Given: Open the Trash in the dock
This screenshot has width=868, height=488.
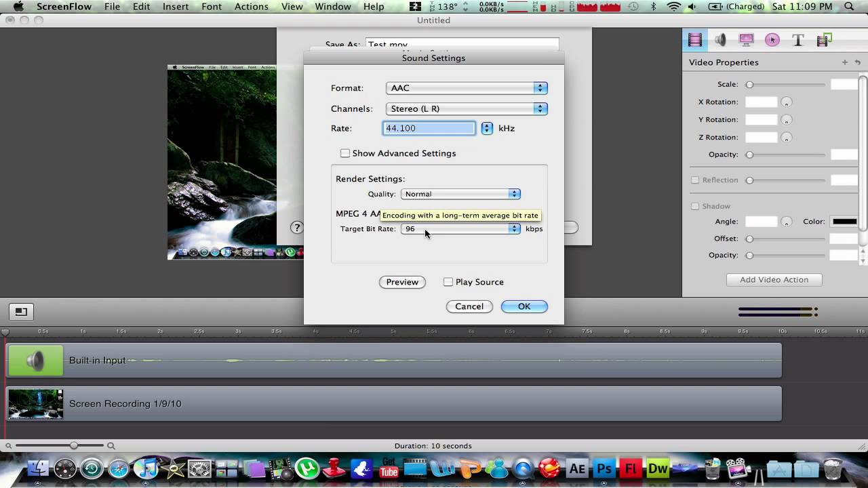Looking at the screenshot, I should click(x=833, y=468).
